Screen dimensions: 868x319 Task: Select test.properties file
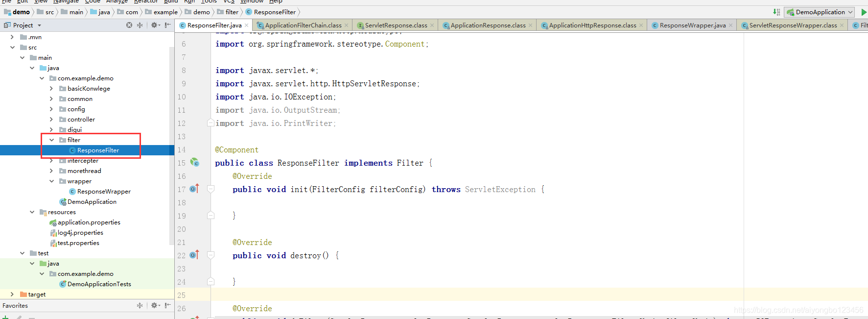click(x=78, y=243)
